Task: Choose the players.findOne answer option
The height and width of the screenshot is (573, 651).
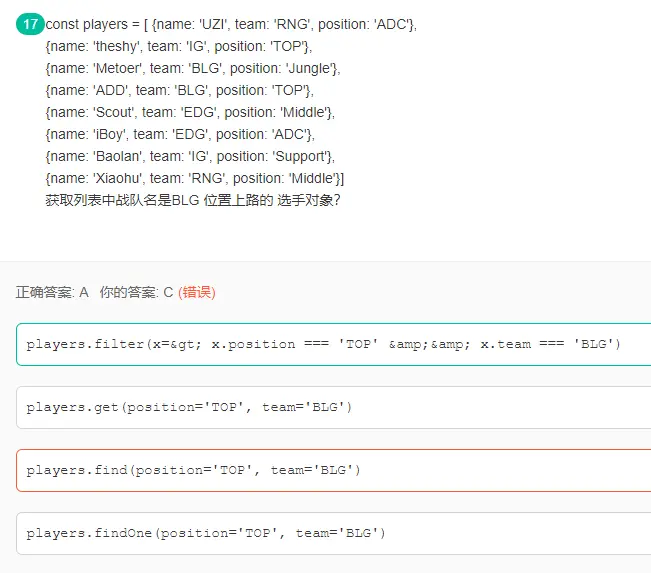Action: (x=333, y=534)
